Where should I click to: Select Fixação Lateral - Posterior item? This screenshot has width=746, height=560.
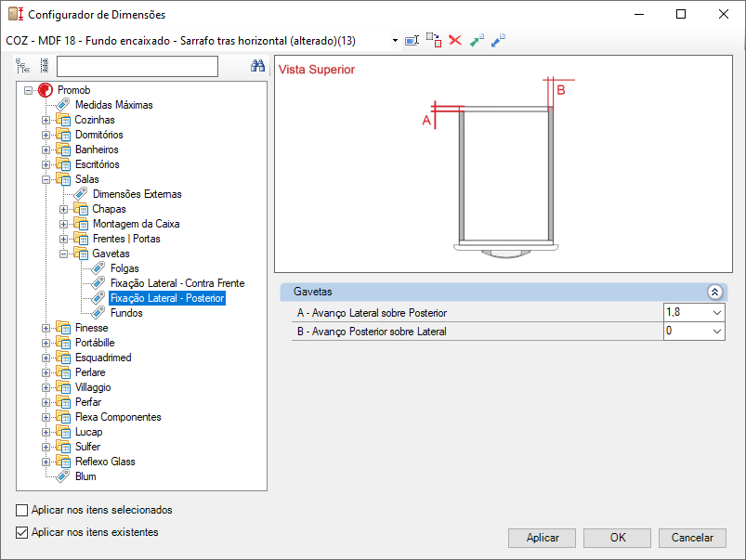tap(167, 298)
